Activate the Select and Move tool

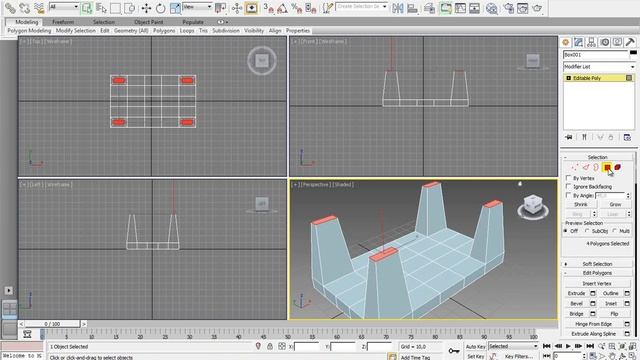coord(146,7)
